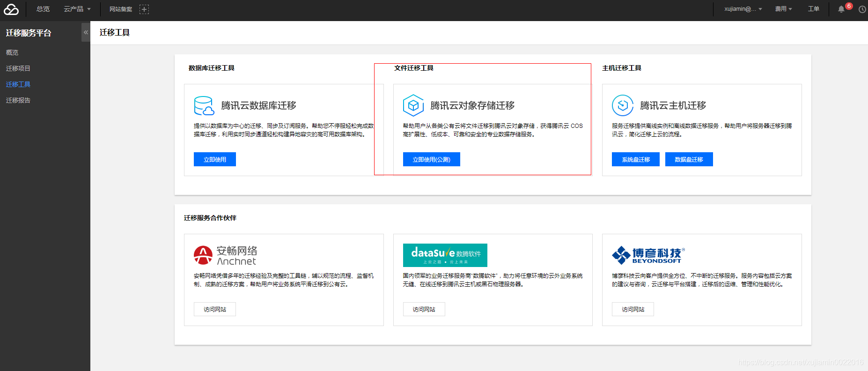868x371 pixels.
Task: Open 网站备案 in top navigation
Action: 121,9
